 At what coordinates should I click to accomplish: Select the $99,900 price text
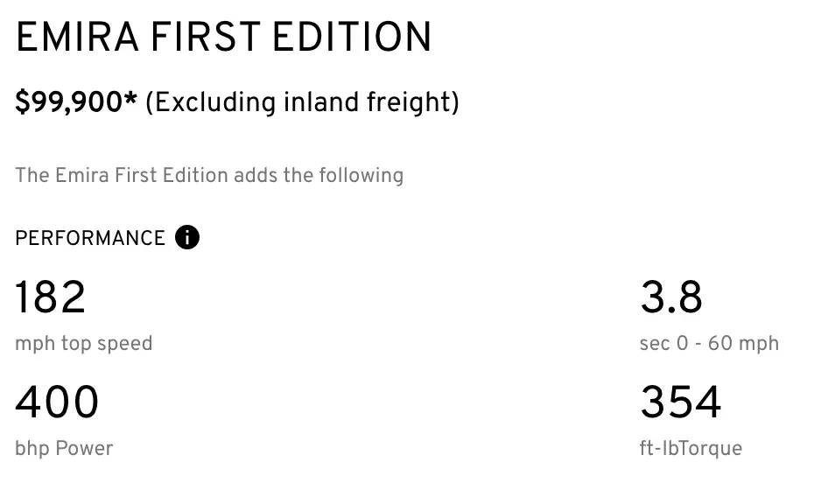click(x=68, y=102)
